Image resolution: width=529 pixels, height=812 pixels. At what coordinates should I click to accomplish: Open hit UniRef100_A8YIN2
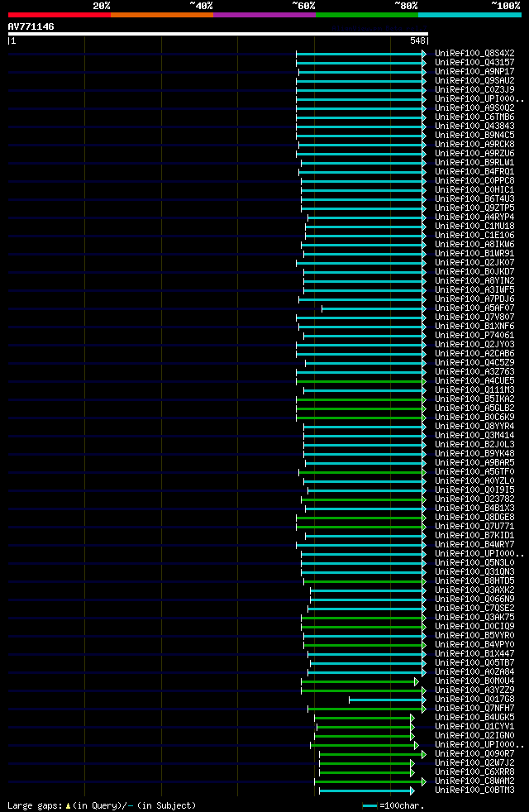click(474, 280)
